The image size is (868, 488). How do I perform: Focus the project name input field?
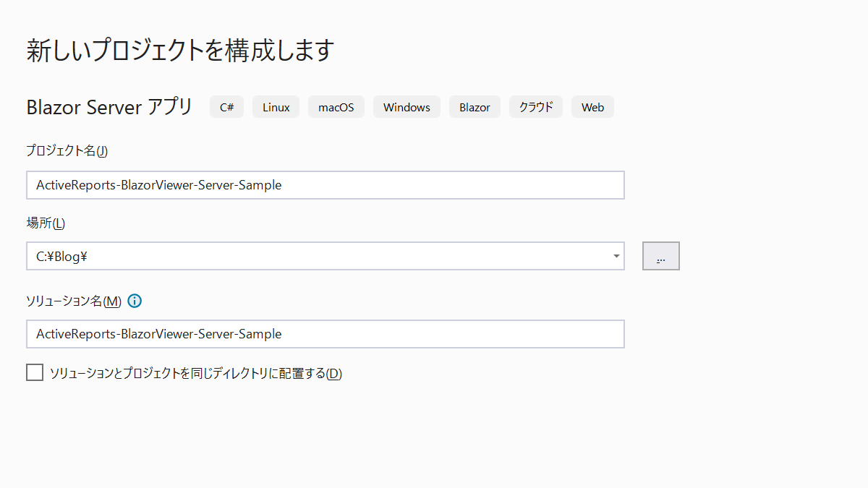pyautogui.click(x=325, y=185)
